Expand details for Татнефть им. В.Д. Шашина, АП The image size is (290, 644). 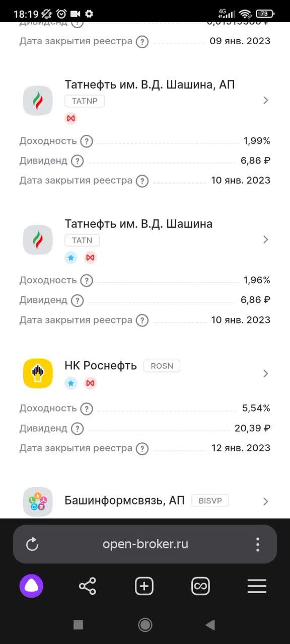266,100
